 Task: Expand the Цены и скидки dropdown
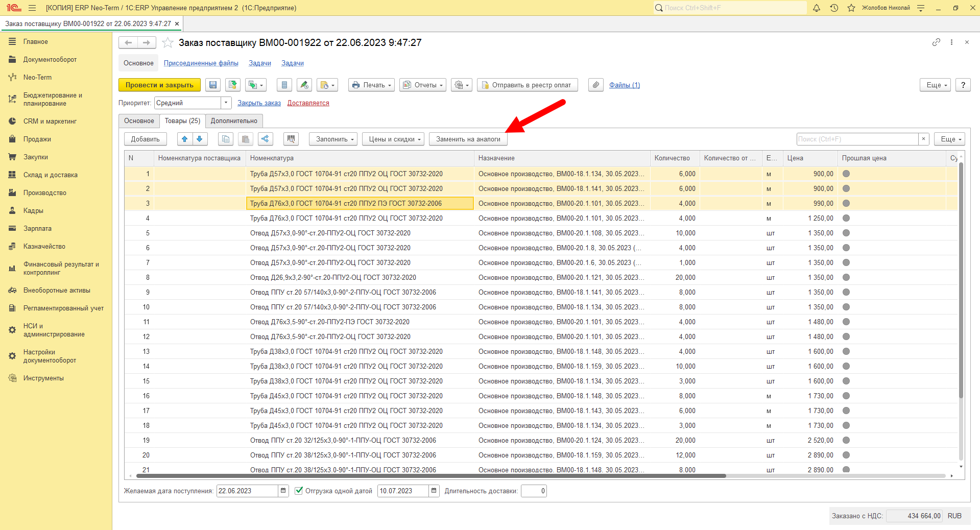click(x=393, y=139)
